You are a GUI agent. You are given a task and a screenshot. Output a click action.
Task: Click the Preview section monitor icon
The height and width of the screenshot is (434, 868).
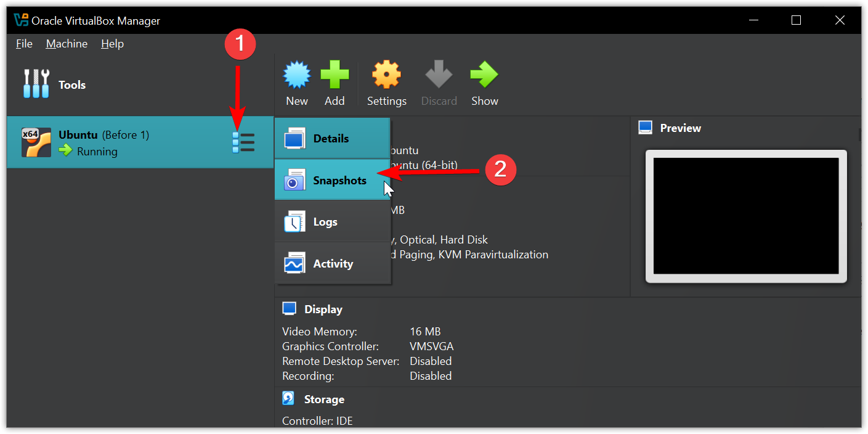coord(645,128)
